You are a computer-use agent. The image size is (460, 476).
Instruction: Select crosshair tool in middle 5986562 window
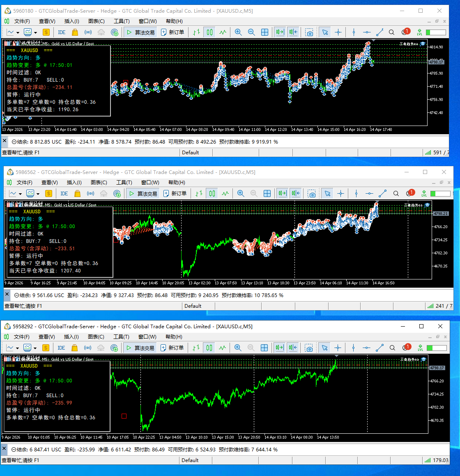(340, 193)
